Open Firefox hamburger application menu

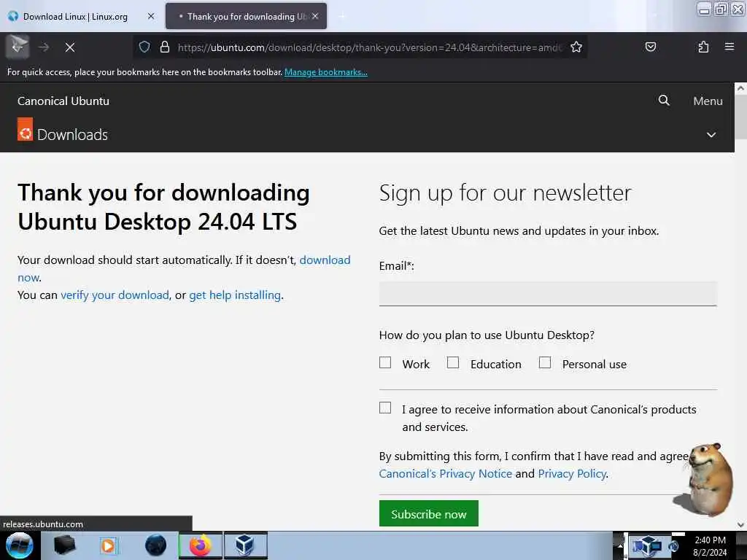729,47
